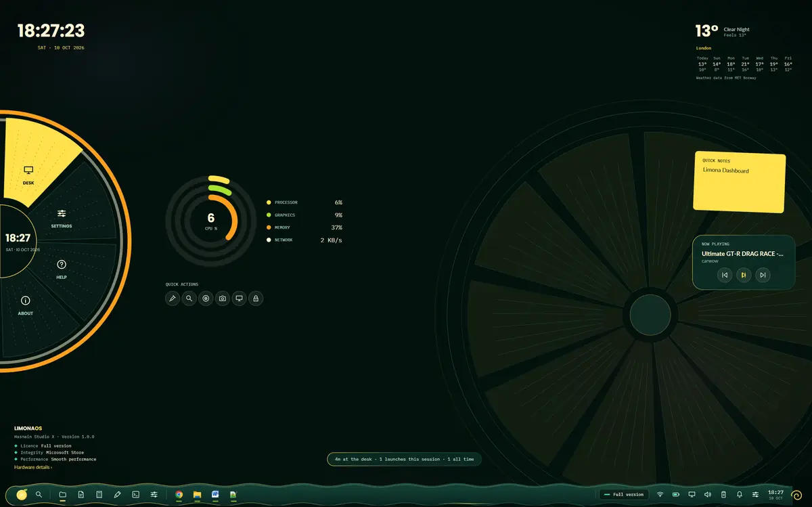The height and width of the screenshot is (507, 812).
Task: Open File Explorer from the dock
Action: click(197, 495)
